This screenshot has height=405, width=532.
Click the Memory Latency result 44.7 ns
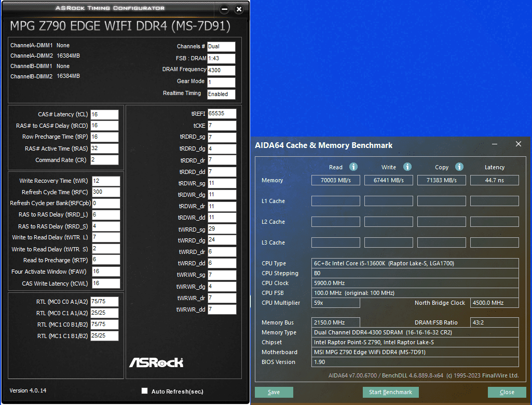(494, 180)
